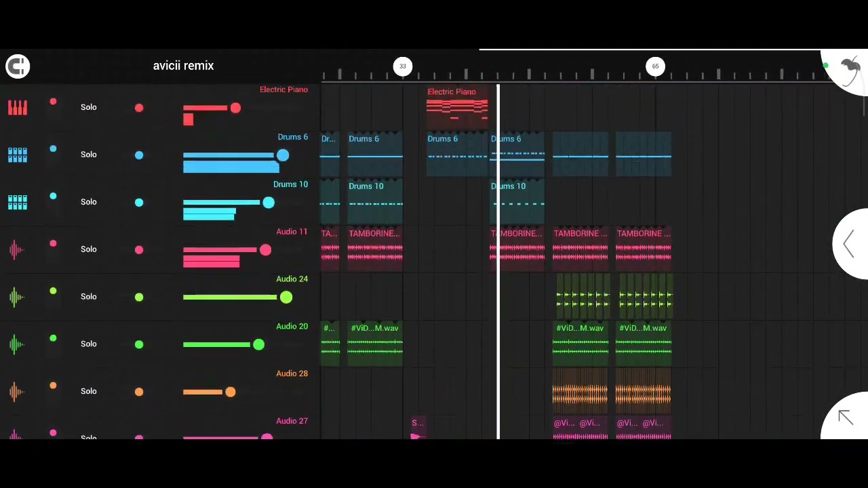This screenshot has height=488, width=868.
Task: Click the Audio 24 track name label
Action: pyautogui.click(x=292, y=279)
